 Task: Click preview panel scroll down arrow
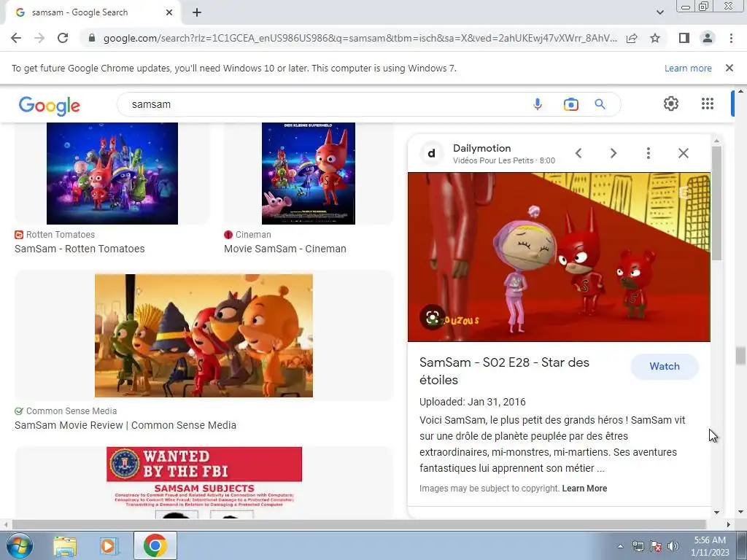tap(716, 513)
